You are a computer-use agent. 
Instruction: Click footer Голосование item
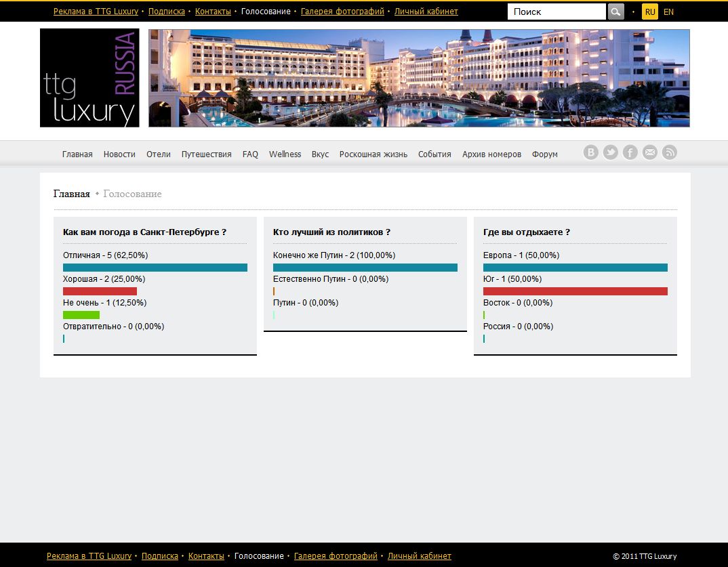[x=259, y=556]
